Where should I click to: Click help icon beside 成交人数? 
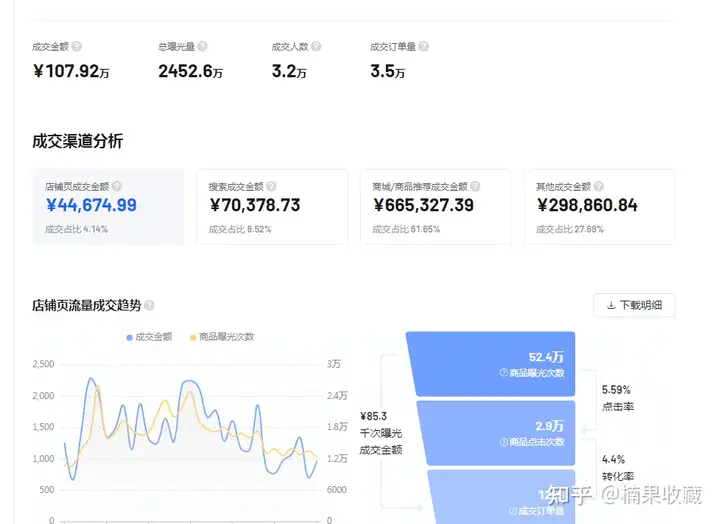(x=316, y=46)
